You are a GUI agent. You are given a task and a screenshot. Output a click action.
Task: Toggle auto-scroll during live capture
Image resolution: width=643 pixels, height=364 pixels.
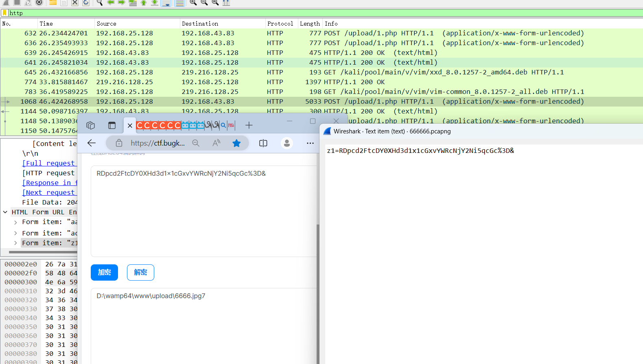(x=166, y=3)
